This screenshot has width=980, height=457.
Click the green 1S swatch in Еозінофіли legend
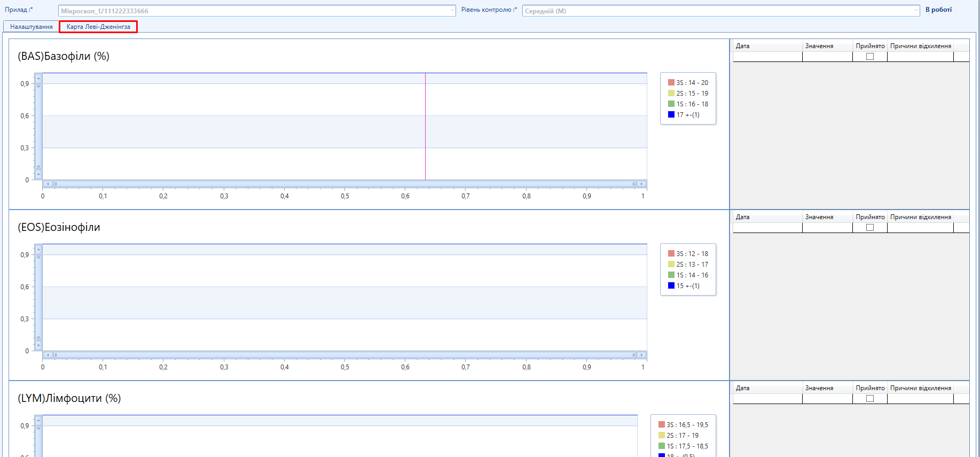(x=671, y=275)
